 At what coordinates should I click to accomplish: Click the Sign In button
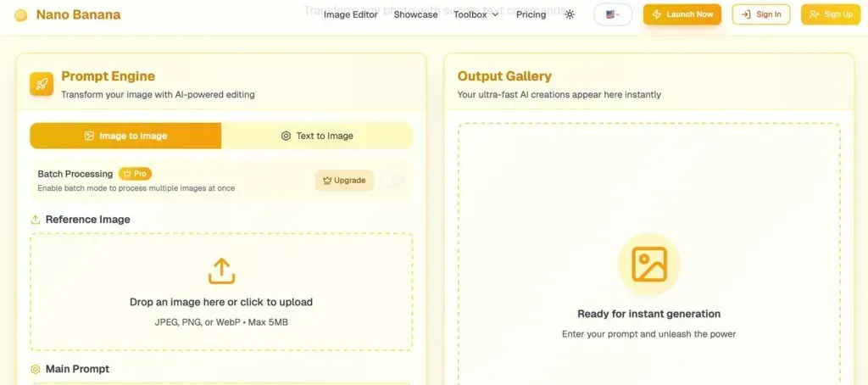(x=761, y=14)
